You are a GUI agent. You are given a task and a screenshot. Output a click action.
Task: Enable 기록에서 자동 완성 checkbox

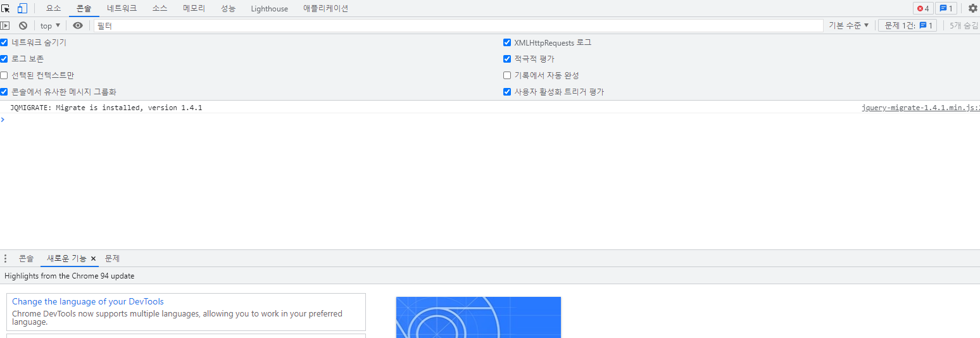tap(507, 75)
